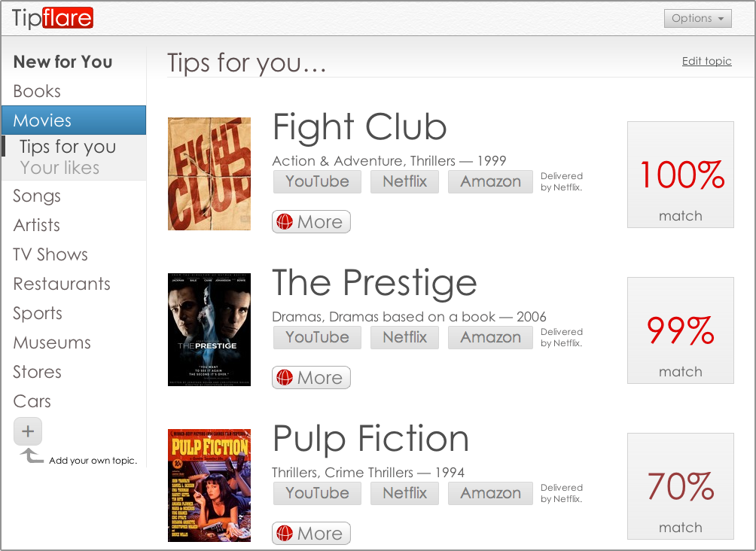The height and width of the screenshot is (551, 756).
Task: Open the Tips for you subsection
Action: tap(68, 147)
